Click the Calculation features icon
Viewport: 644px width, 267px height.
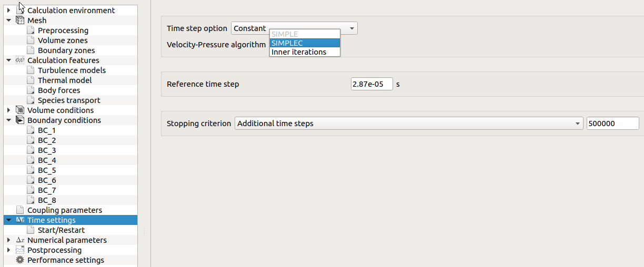coord(21,60)
